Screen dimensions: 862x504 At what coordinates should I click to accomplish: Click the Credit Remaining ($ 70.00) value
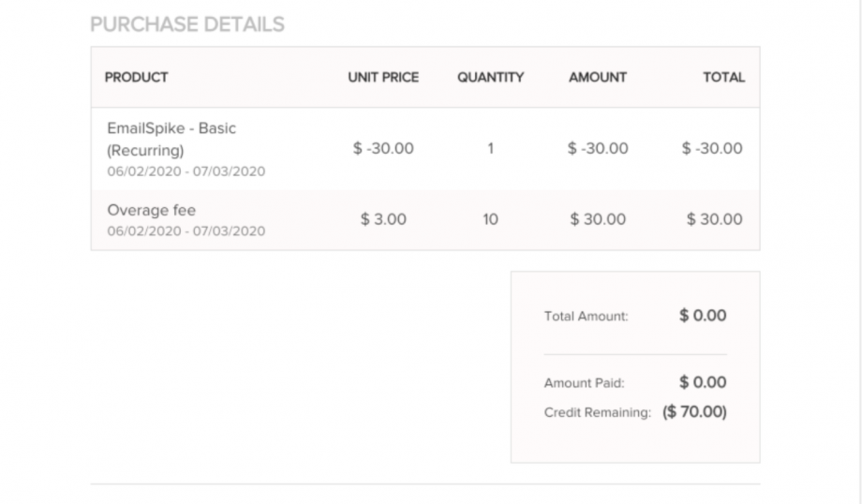(694, 412)
